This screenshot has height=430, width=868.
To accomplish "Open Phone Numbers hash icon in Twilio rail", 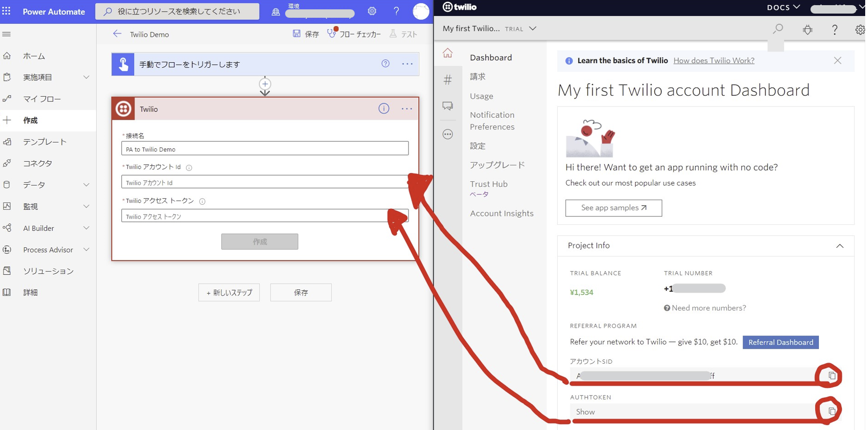I will pos(448,79).
